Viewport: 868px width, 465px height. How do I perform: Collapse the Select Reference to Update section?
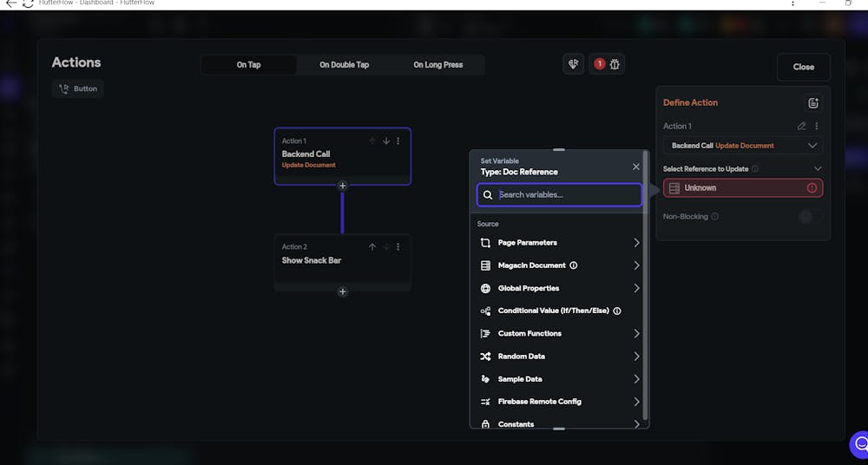pos(818,169)
